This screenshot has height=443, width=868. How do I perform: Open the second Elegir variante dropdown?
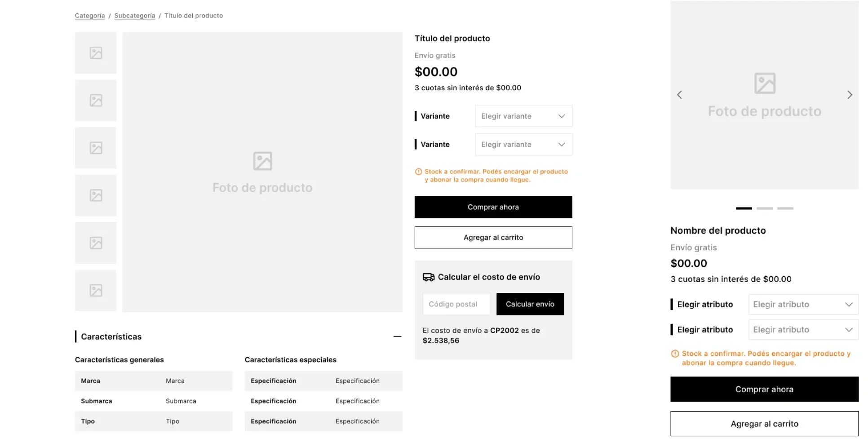click(523, 144)
